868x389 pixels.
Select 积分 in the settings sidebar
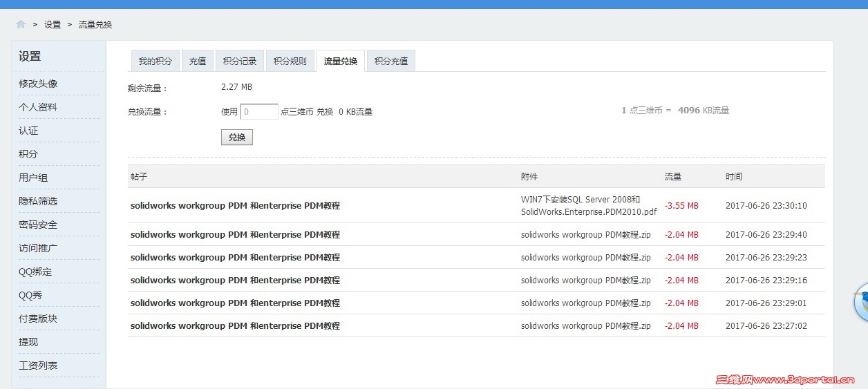click(28, 154)
